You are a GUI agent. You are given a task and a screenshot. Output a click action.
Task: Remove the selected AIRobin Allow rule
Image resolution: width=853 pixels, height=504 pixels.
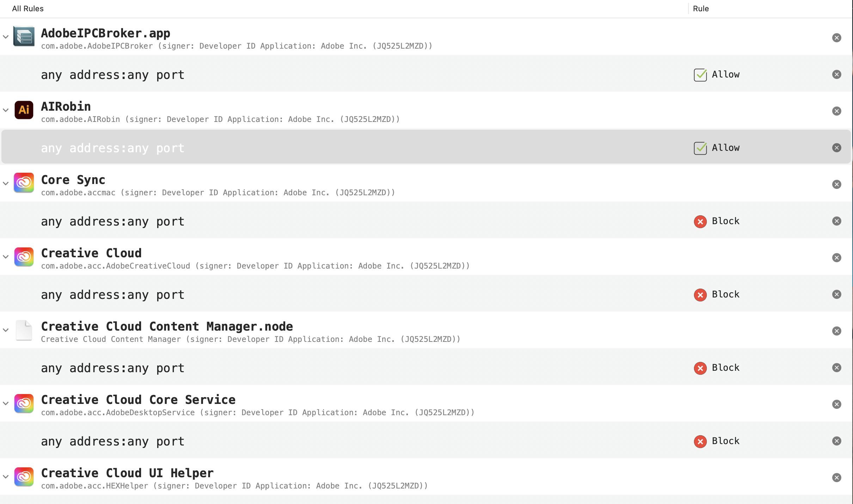pos(836,148)
